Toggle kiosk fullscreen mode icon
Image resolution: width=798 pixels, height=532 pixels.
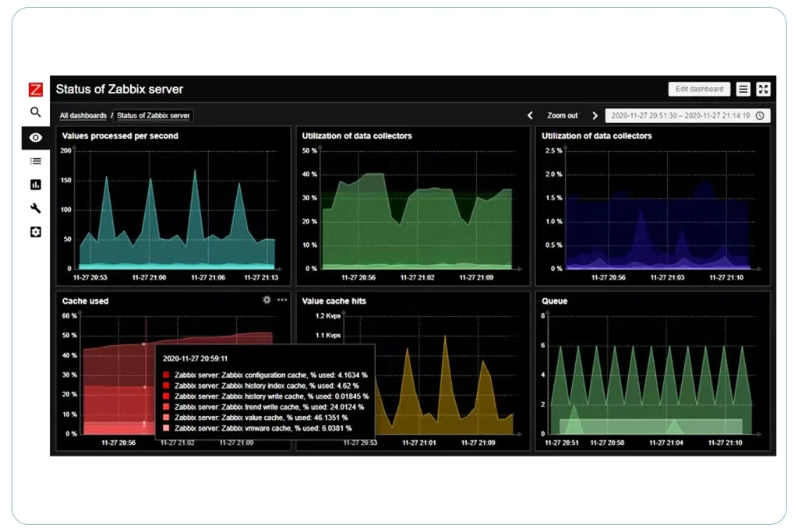[763, 89]
